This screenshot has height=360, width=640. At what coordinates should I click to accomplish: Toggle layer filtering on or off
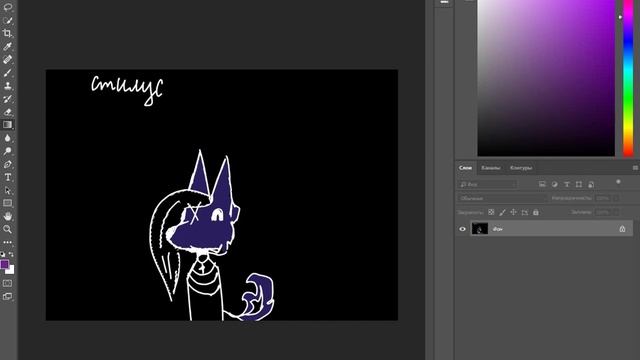(618, 182)
